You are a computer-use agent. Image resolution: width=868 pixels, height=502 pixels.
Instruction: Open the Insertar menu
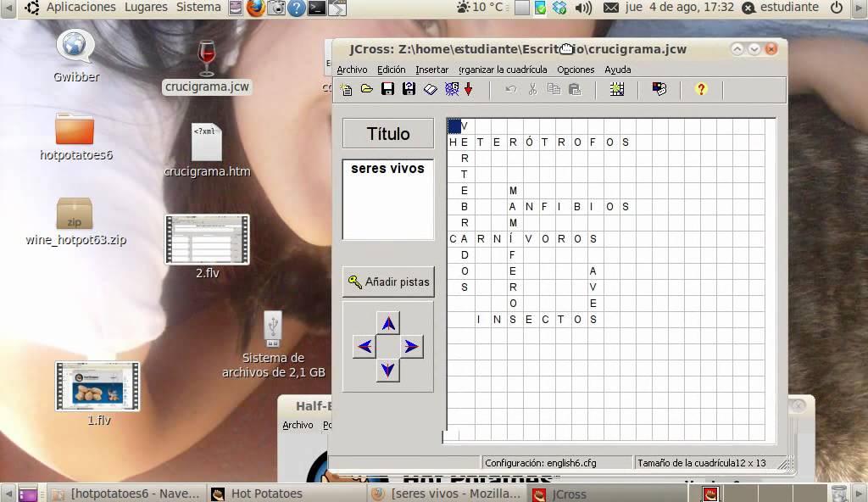tap(431, 70)
